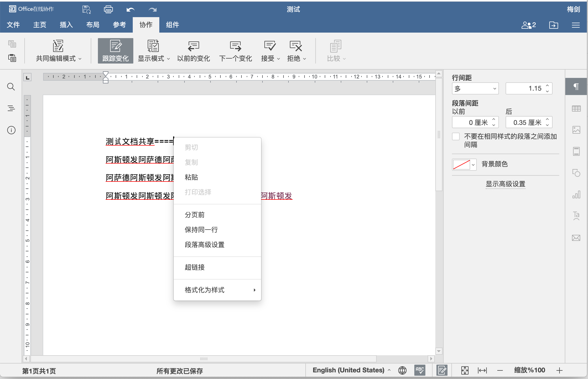Screen dimensions: 588x379
Task: Open the search icon in left sidebar
Action: [x=11, y=87]
